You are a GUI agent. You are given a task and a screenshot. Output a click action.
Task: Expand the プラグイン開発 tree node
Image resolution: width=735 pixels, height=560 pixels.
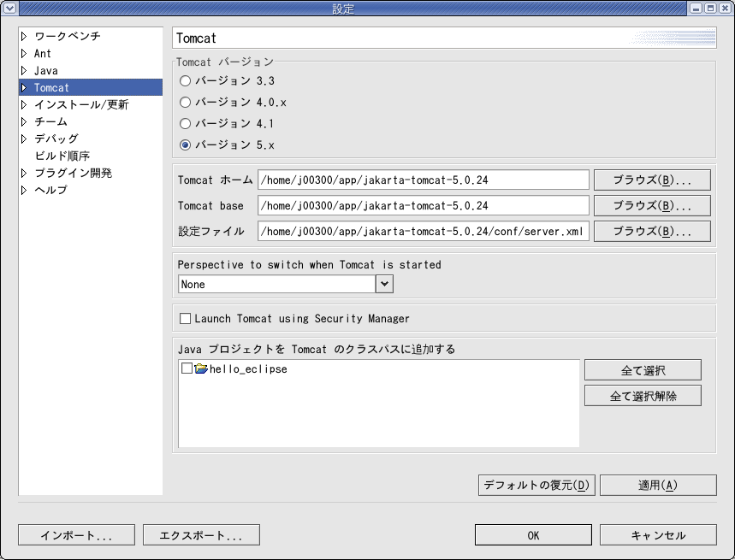click(24, 173)
